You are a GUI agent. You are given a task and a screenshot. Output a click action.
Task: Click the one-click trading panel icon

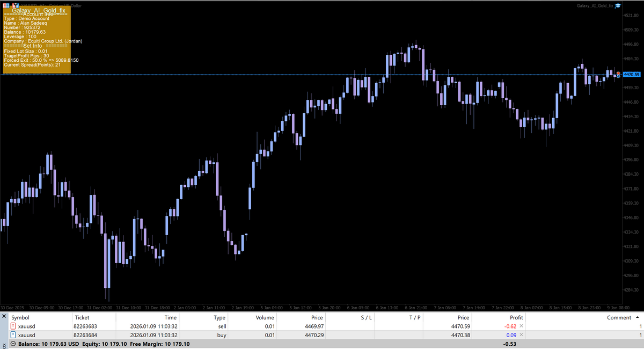(6, 5)
